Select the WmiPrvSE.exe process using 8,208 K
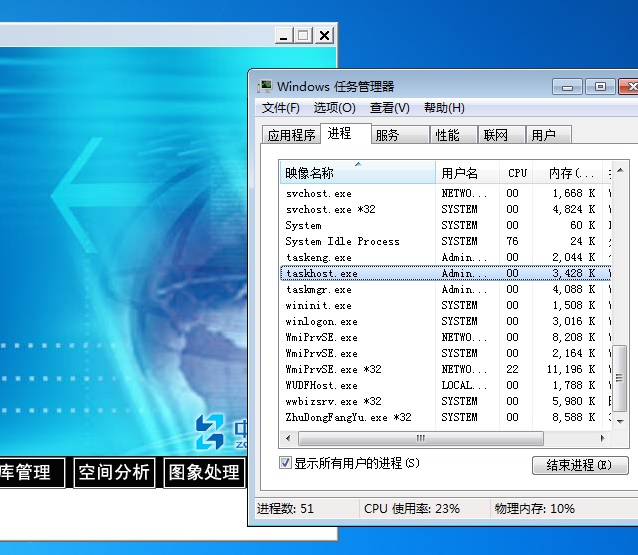 [x=446, y=337]
